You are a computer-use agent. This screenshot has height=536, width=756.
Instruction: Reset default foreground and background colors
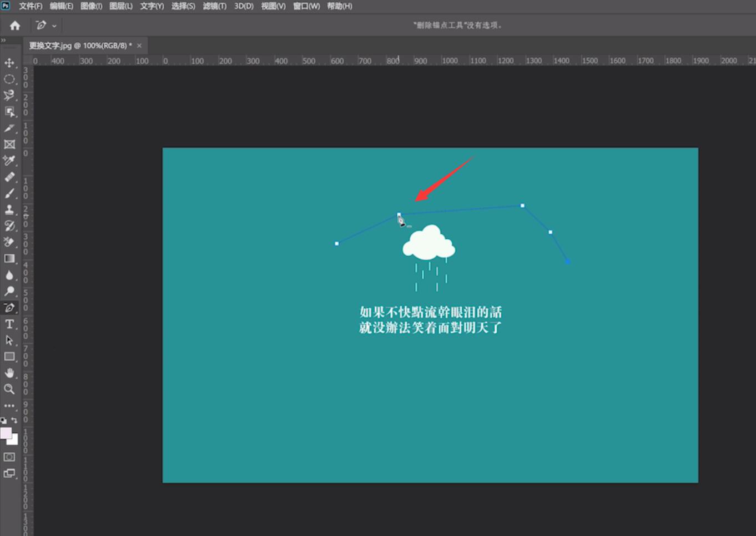(3, 420)
